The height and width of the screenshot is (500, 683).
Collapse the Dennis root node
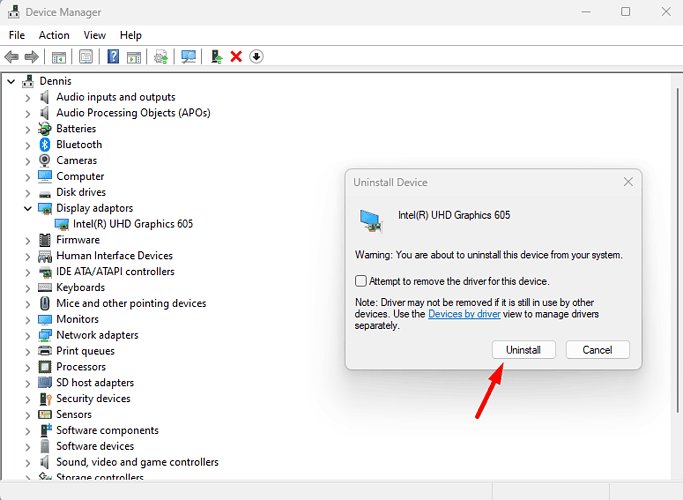point(12,81)
